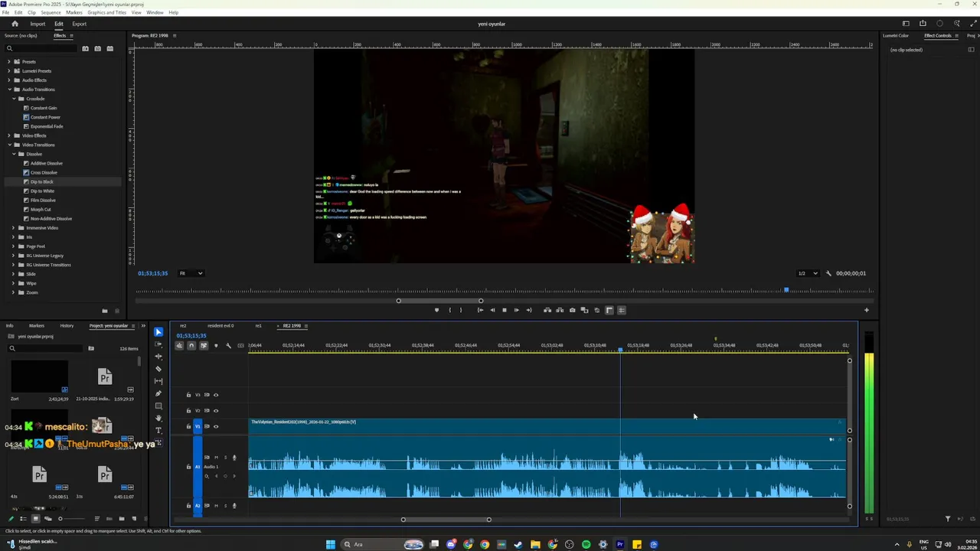Export frame with camera icon

[572, 310]
